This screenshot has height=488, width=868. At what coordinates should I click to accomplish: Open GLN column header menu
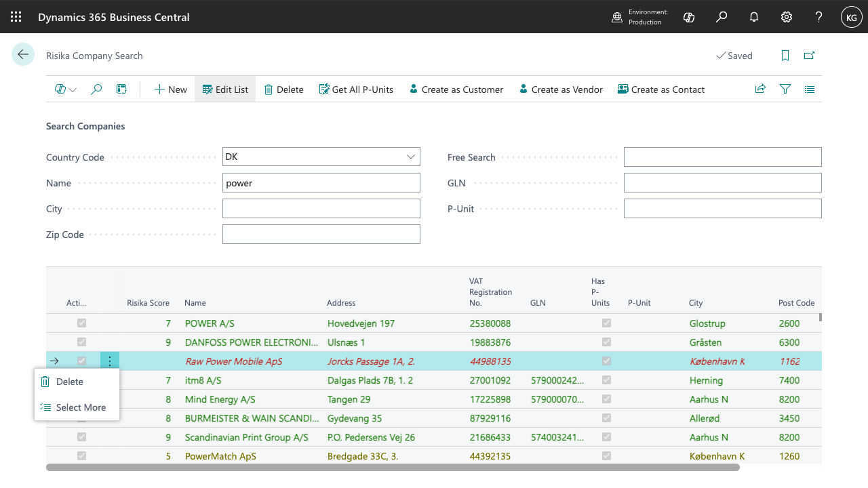[538, 303]
